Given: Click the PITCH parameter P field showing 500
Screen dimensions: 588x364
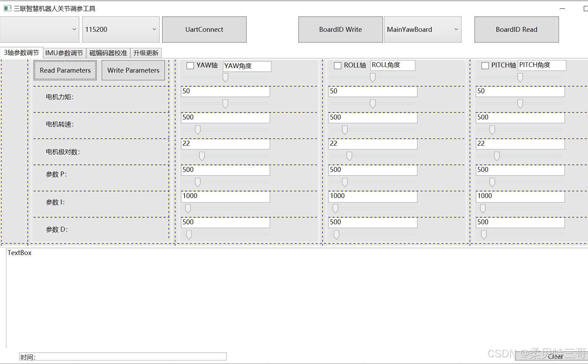Looking at the screenshot, I should pos(520,170).
